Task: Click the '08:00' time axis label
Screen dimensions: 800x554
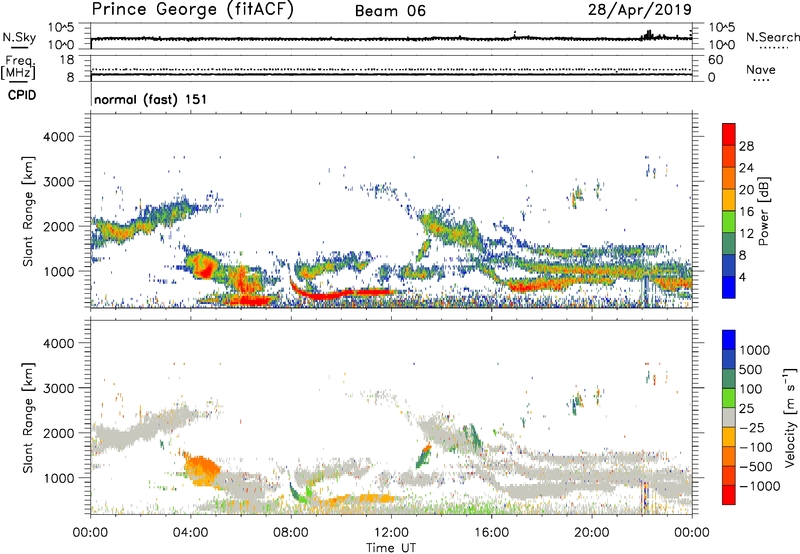Action: pos(291,533)
